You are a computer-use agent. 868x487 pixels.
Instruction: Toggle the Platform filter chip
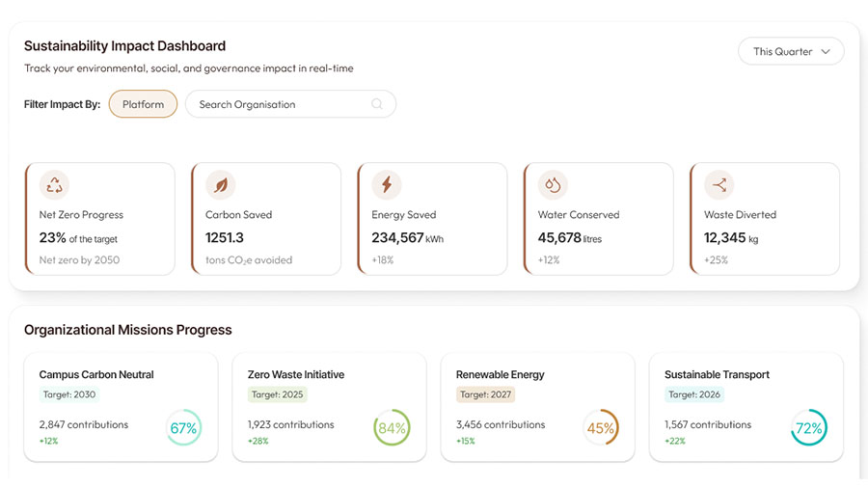pyautogui.click(x=143, y=104)
